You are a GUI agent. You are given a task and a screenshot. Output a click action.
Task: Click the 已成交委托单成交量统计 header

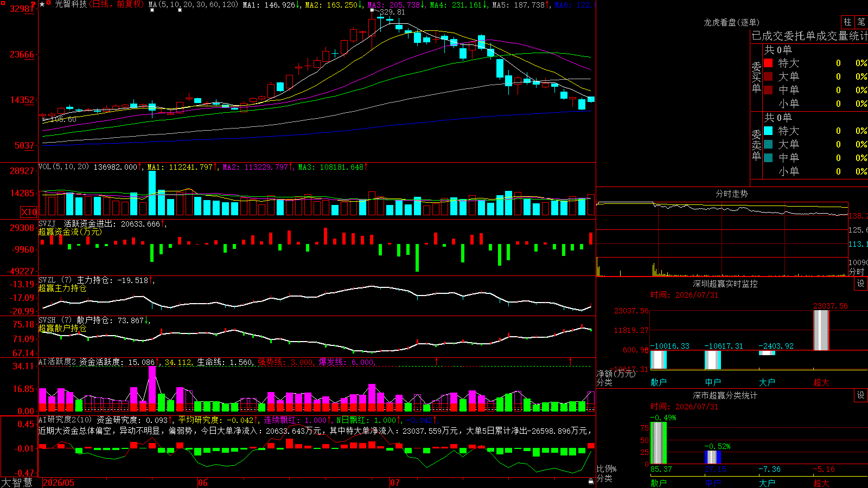(809, 36)
